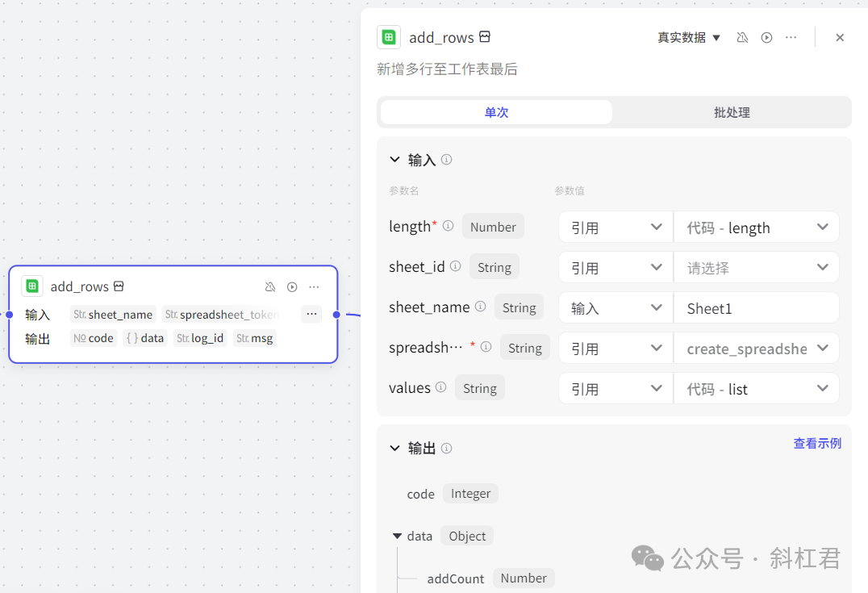The width and height of the screenshot is (868, 593).
Task: Click the mute-notification bell icon in the panel header
Action: pos(742,37)
